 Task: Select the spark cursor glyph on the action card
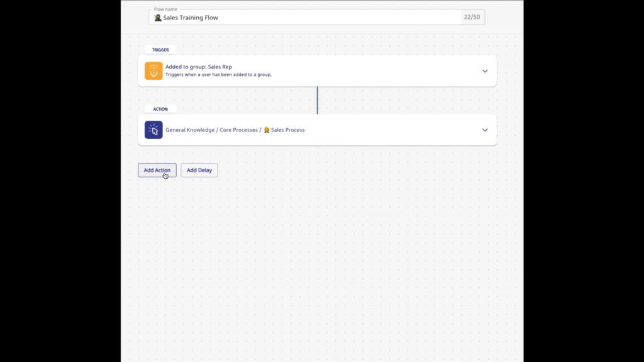pos(153,129)
